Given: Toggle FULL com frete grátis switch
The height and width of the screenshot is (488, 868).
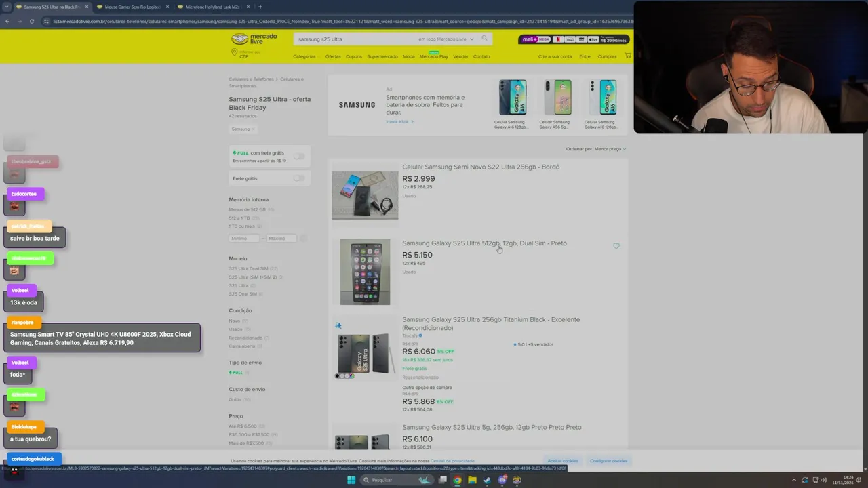Looking at the screenshot, I should (x=299, y=156).
